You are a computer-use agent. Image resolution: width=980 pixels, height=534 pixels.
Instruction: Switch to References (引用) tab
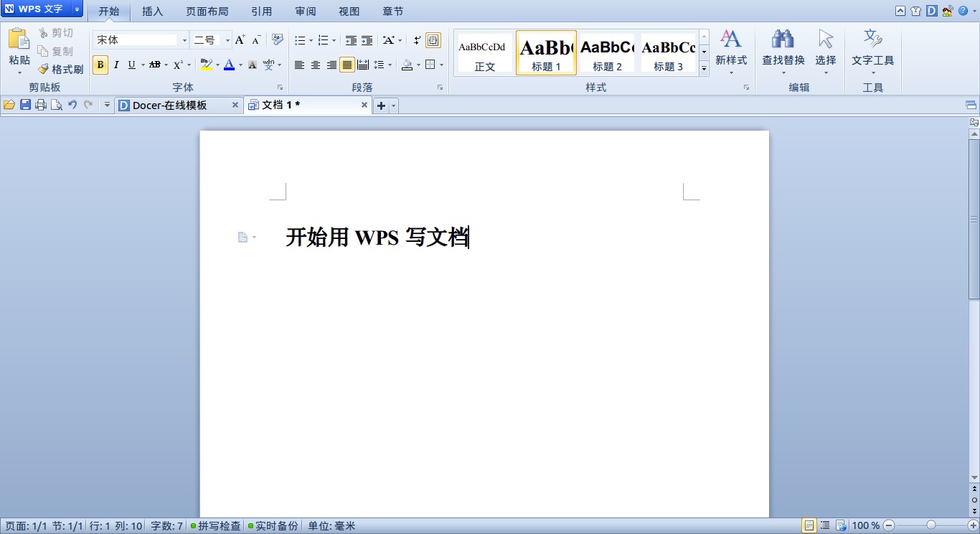pyautogui.click(x=261, y=11)
